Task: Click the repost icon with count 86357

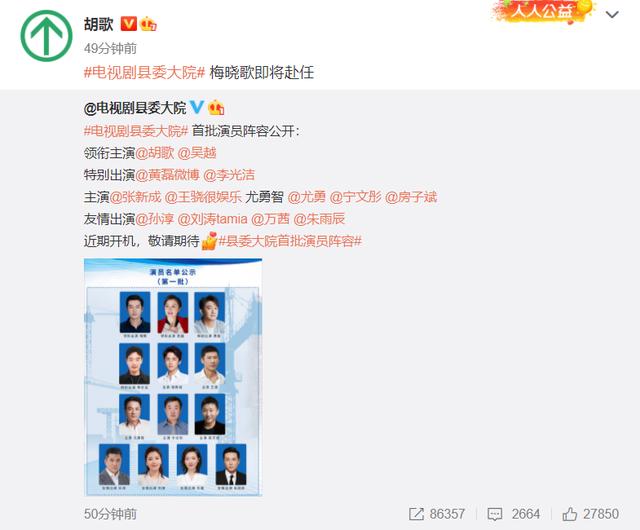Action: pyautogui.click(x=416, y=514)
